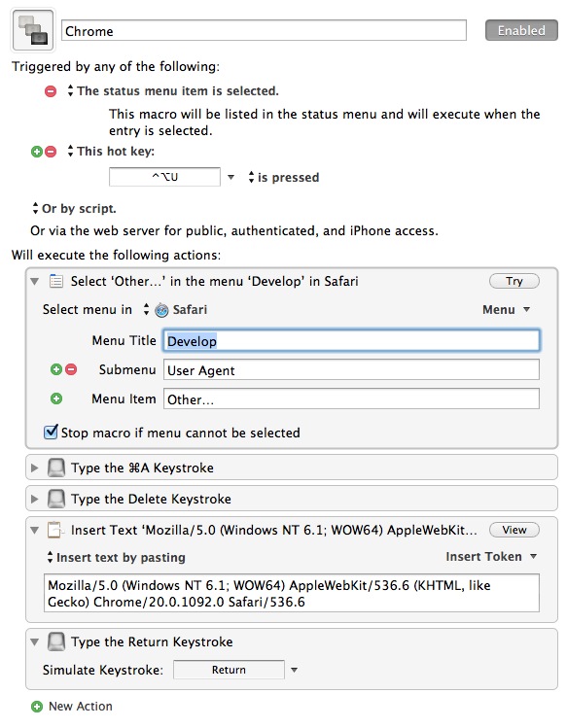This screenshot has width=567, height=728.
Task: Collapse the Insert Text action
Action: point(34,531)
